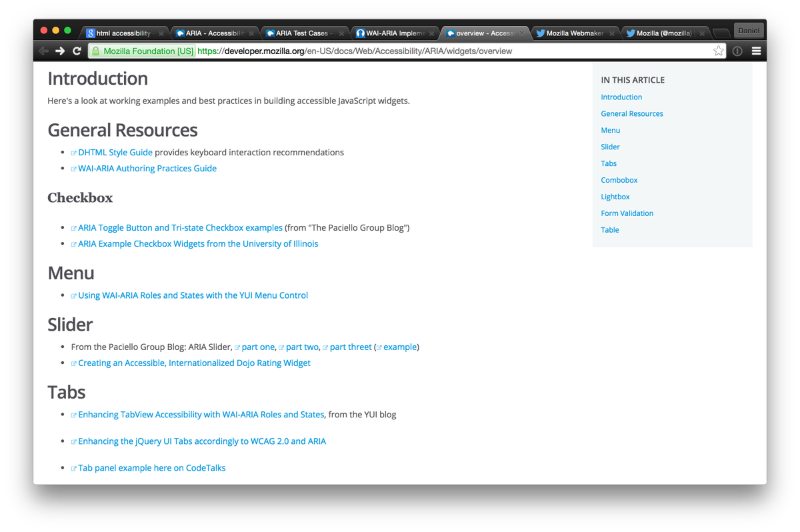This screenshot has width=800, height=532.
Task: Close the 'Mozilla (@mozilla)' tab
Action: coord(702,33)
